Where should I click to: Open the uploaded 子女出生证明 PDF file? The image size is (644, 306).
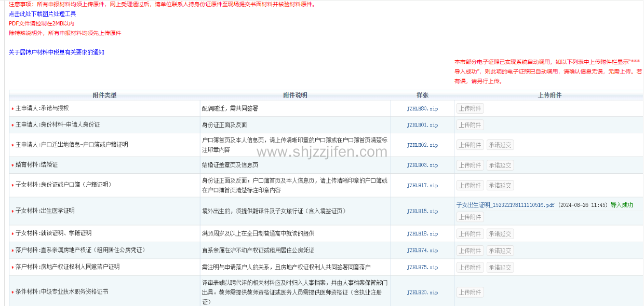tap(505, 205)
